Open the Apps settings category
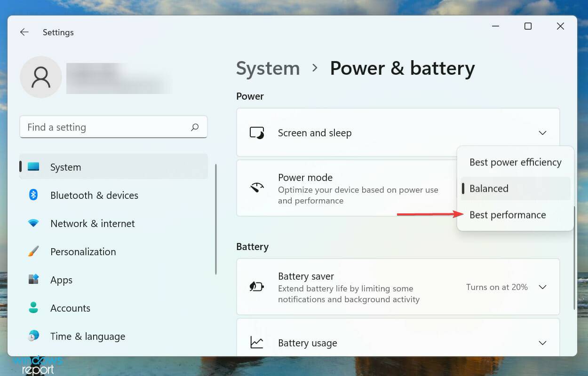The image size is (588, 376). click(x=62, y=280)
